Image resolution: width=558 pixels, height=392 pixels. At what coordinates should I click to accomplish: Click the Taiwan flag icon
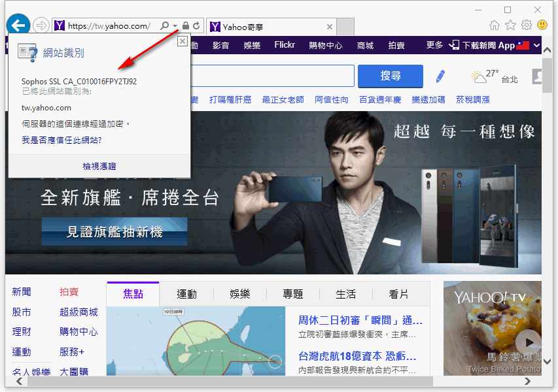point(523,45)
